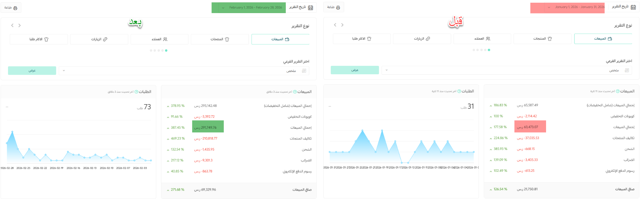Select the المنتجات tab in the January report

point(542,39)
